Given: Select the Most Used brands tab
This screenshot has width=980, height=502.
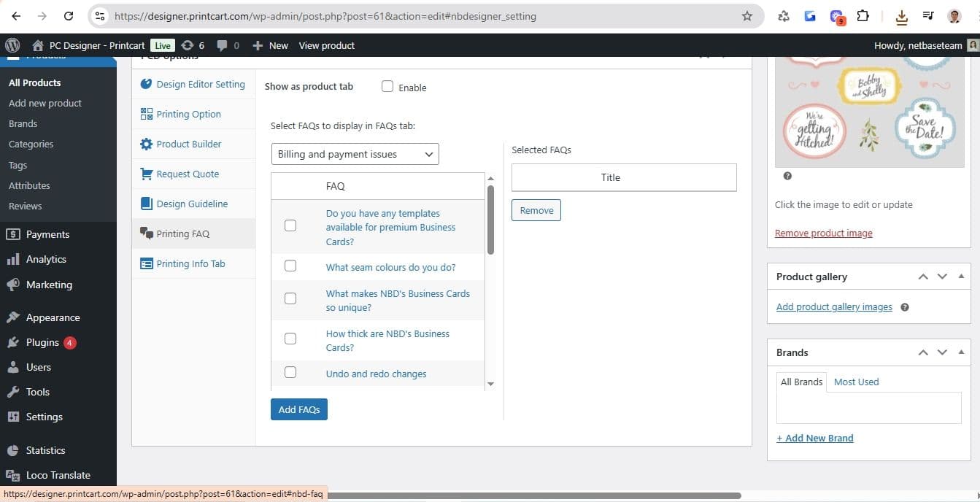Looking at the screenshot, I should 856,382.
